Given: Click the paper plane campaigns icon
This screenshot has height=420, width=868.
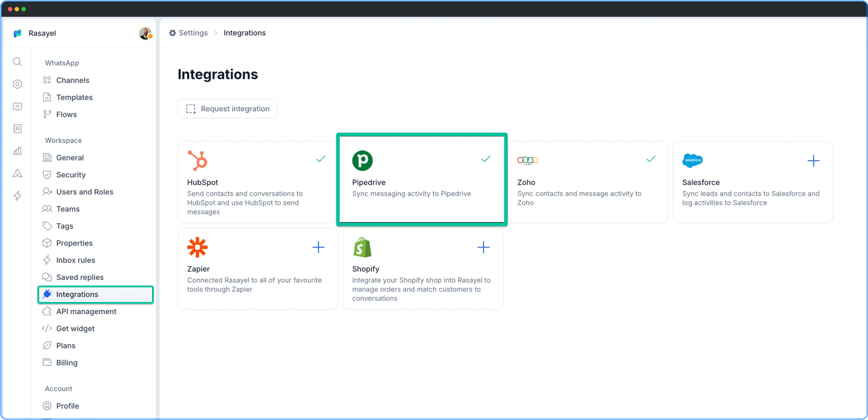Looking at the screenshot, I should pos(17,173).
